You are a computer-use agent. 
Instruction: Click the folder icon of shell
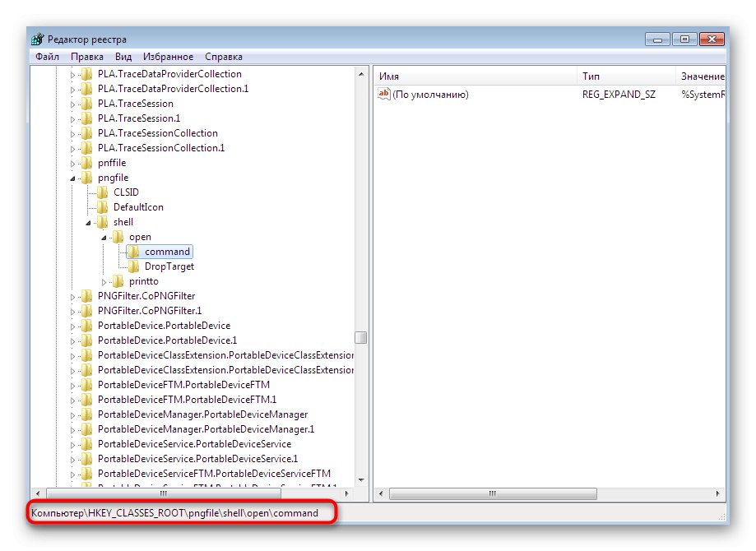click(102, 222)
